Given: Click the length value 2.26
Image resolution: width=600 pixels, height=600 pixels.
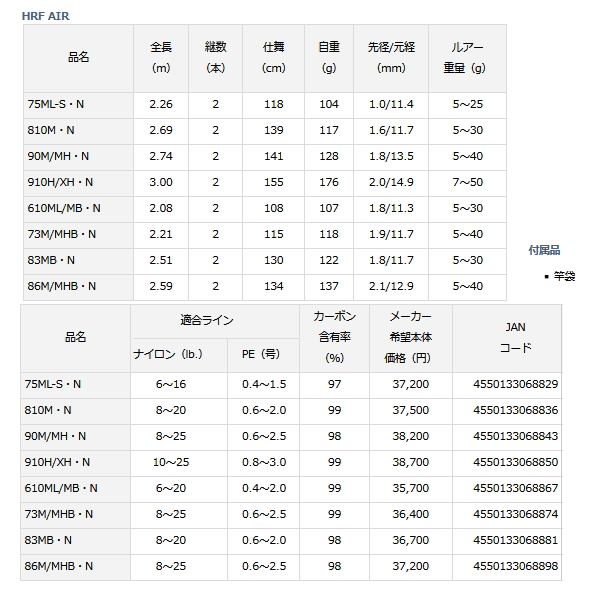Looking at the screenshot, I should pos(161,104).
